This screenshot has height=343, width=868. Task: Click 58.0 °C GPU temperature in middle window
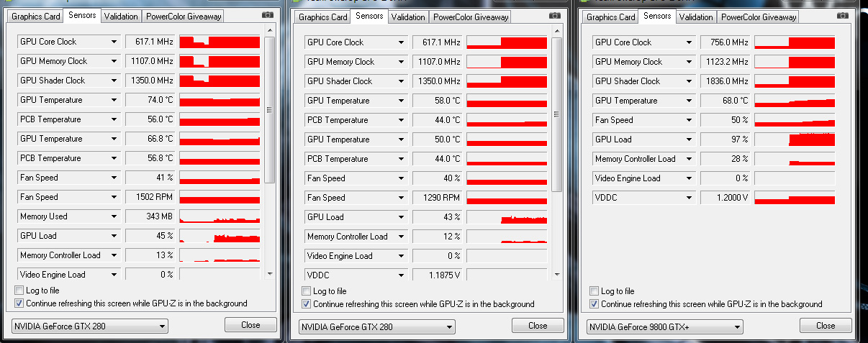(438, 101)
